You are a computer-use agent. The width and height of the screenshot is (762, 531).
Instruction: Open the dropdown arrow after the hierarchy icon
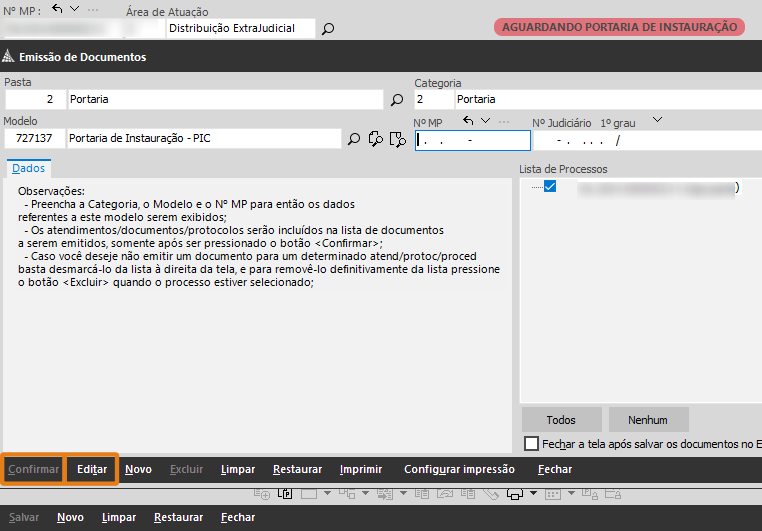365,493
